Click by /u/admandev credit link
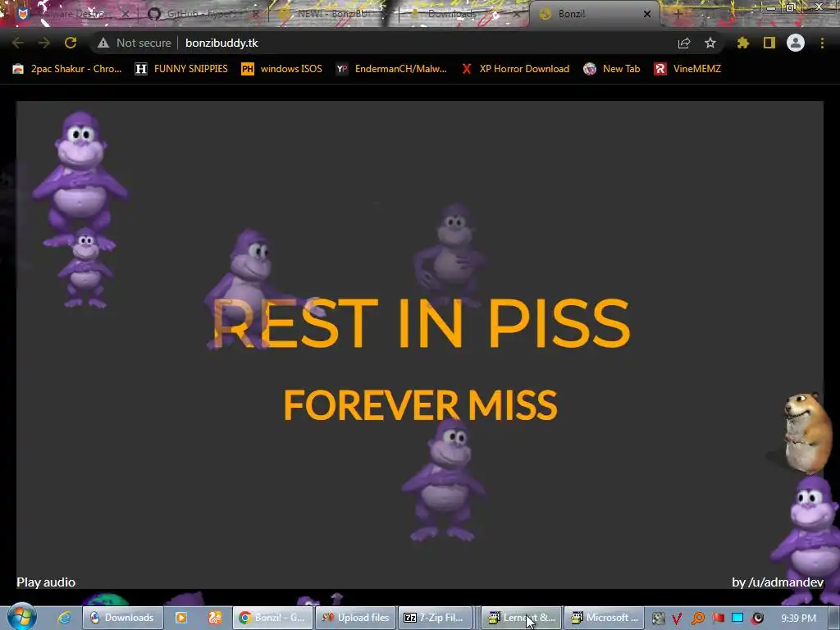 (778, 582)
